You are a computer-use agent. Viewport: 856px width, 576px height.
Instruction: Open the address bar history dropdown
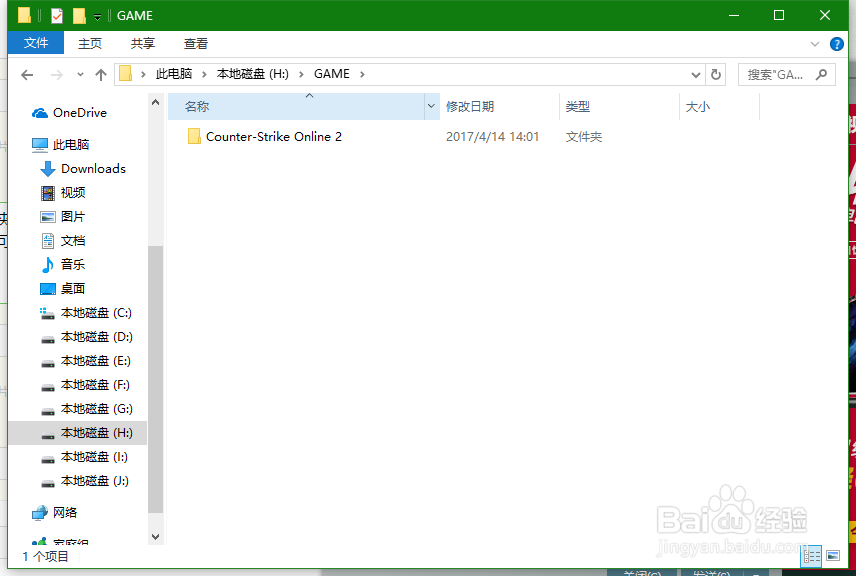click(x=696, y=75)
